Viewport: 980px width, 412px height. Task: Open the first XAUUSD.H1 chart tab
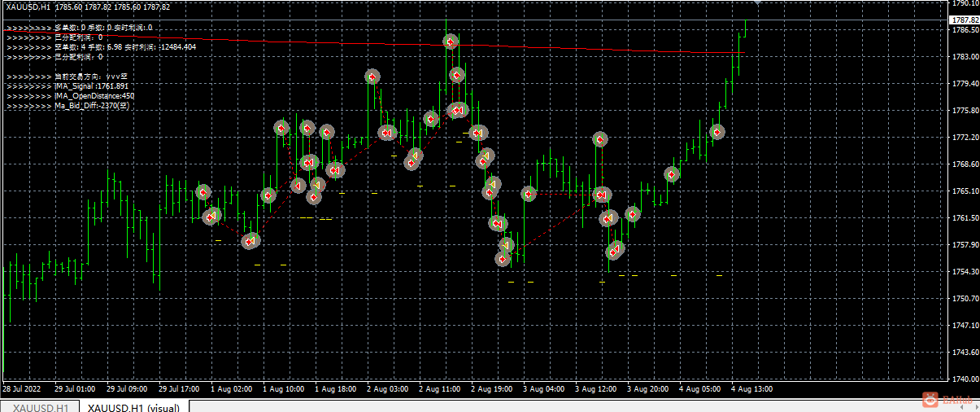coord(39,406)
